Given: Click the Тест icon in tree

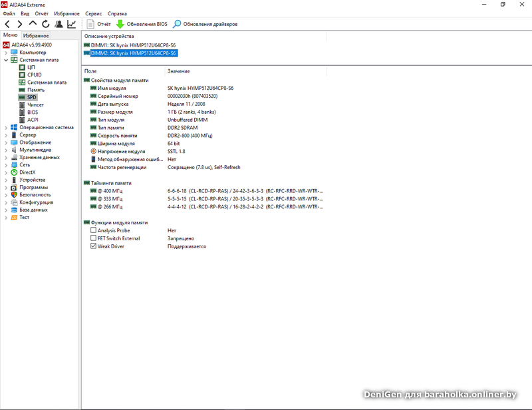Looking at the screenshot, I should pyautogui.click(x=14, y=217).
